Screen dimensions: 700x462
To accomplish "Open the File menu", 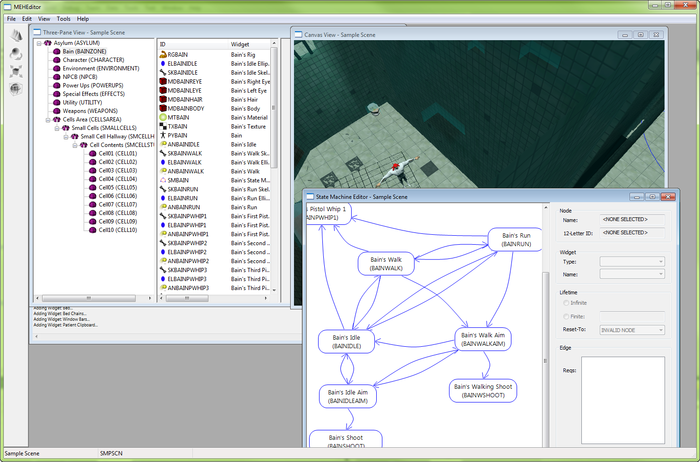I will click(11, 19).
